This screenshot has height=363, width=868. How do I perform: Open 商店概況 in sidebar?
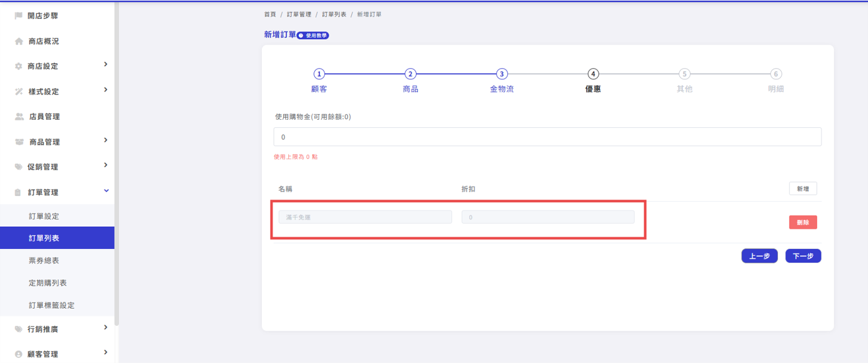coord(43,41)
